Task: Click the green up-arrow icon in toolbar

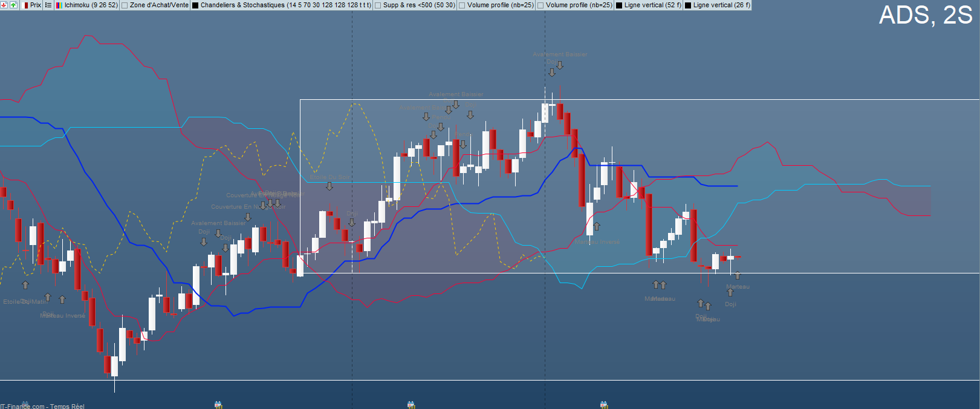Action: point(13,5)
